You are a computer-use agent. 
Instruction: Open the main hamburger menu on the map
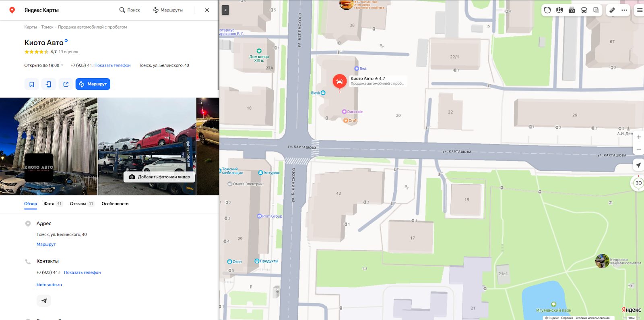(639, 10)
